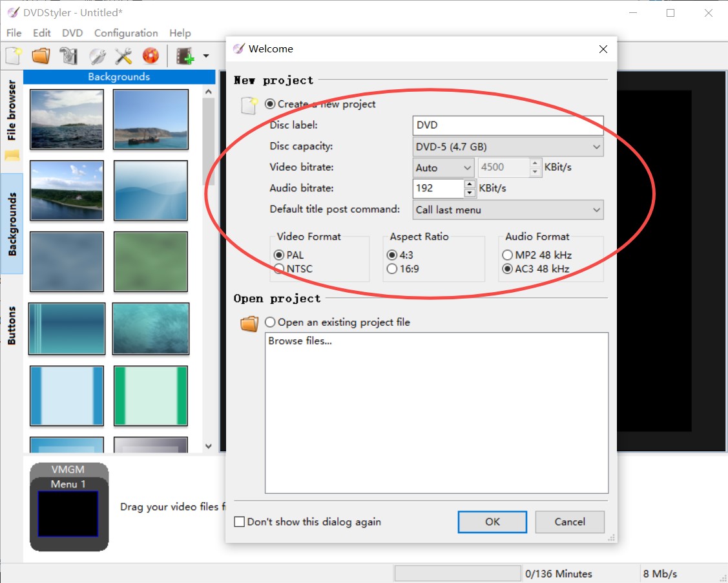
Task: Pick the AC3 48 kHz audio format
Action: [x=508, y=268]
